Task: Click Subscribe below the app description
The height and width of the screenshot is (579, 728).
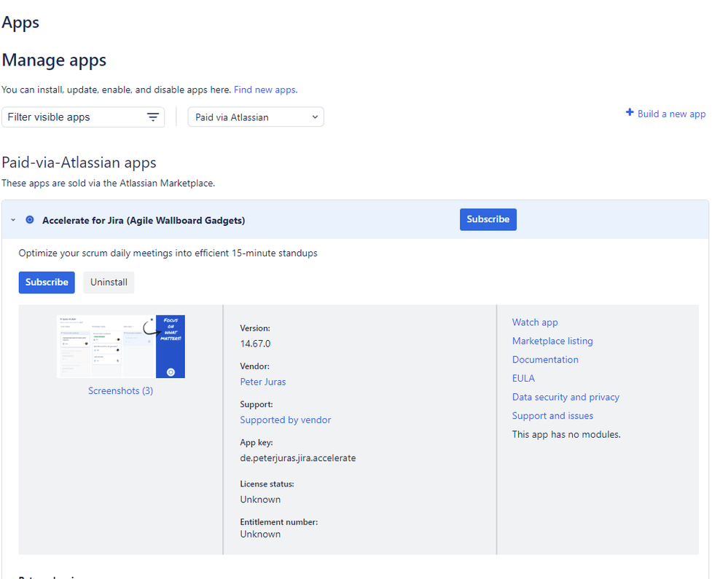Action: (x=47, y=282)
